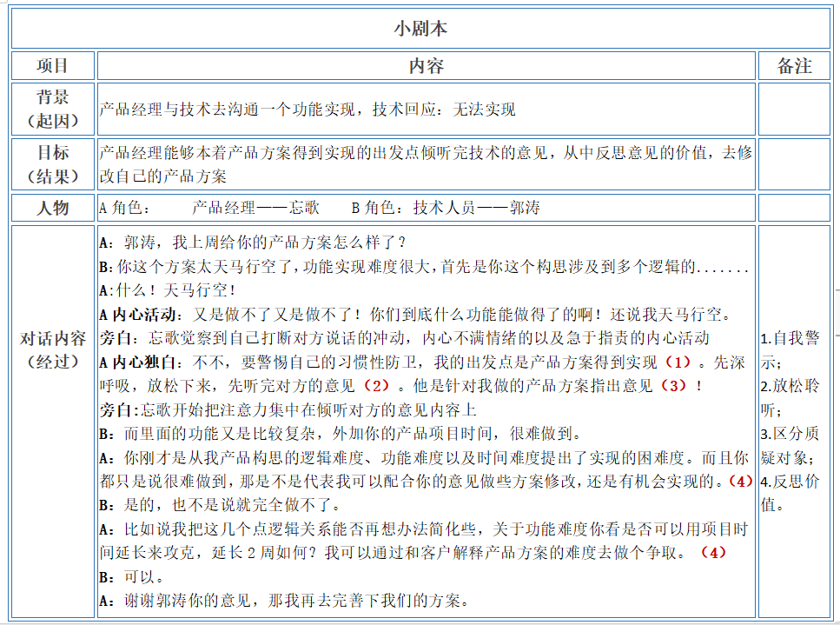Click the 人物 row label
This screenshot has width=840, height=625.
coord(54,209)
